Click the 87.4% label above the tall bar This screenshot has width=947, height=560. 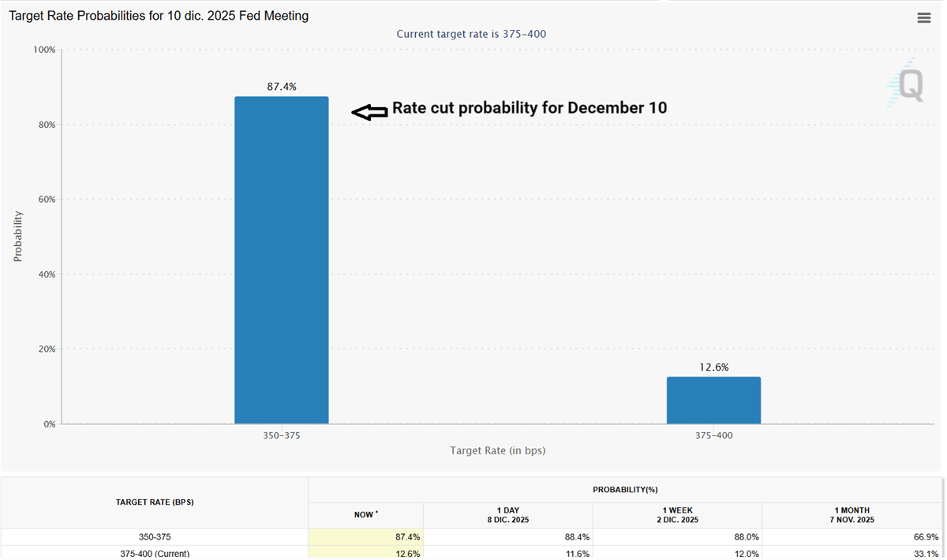(281, 87)
